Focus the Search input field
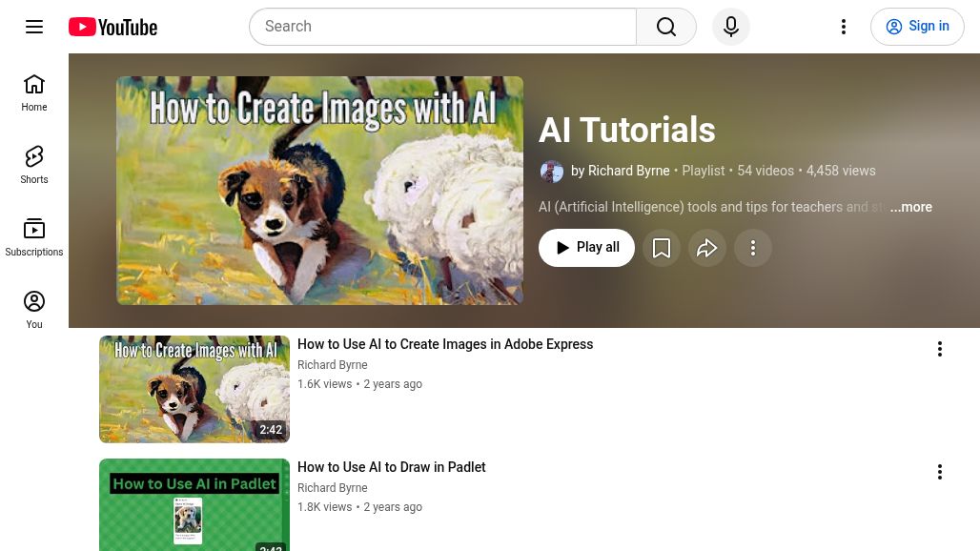Image resolution: width=980 pixels, height=551 pixels. coord(442,27)
